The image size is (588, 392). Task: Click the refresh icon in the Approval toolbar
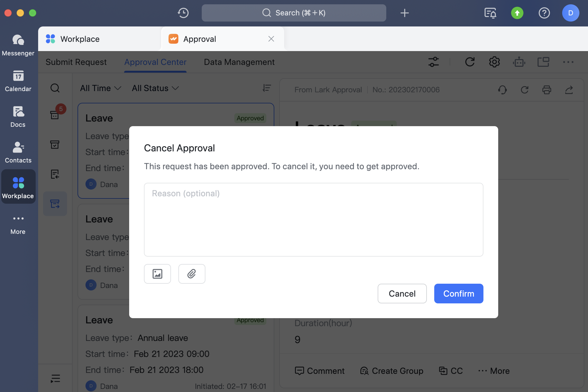tap(470, 62)
